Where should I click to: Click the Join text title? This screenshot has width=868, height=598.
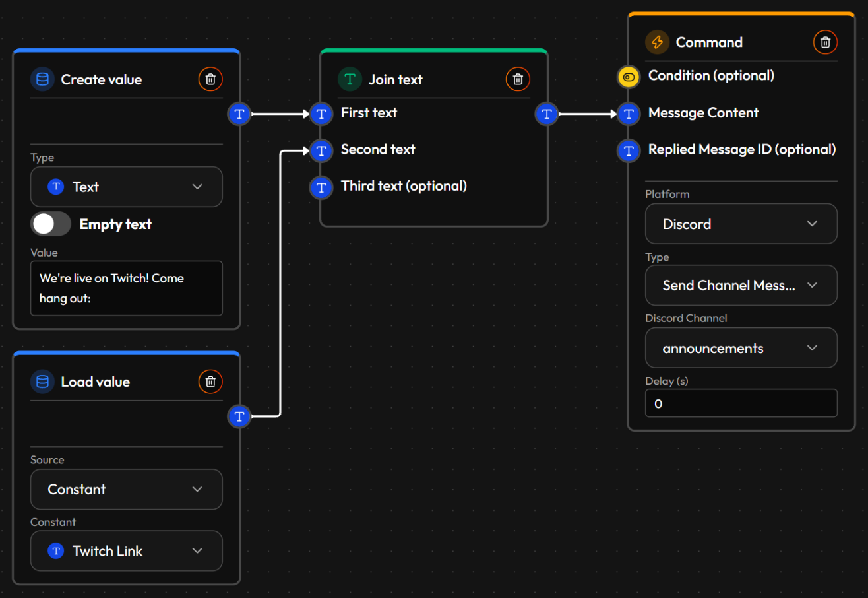[396, 80]
